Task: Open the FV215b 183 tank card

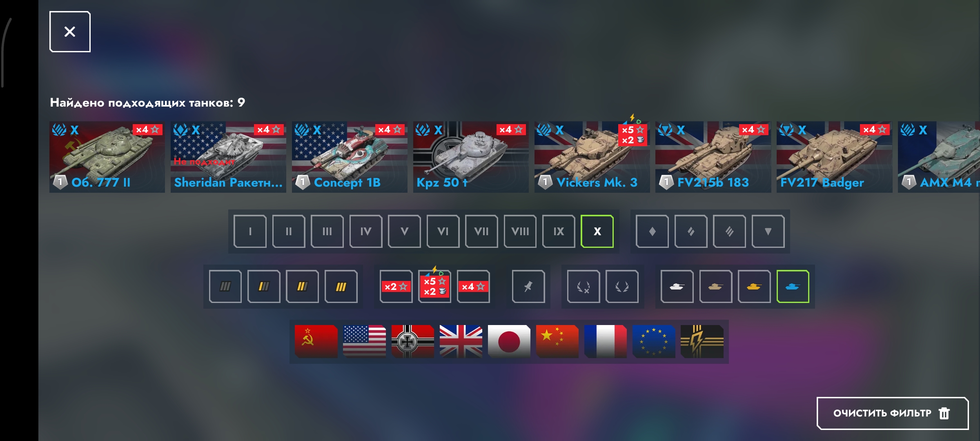Action: click(x=713, y=157)
